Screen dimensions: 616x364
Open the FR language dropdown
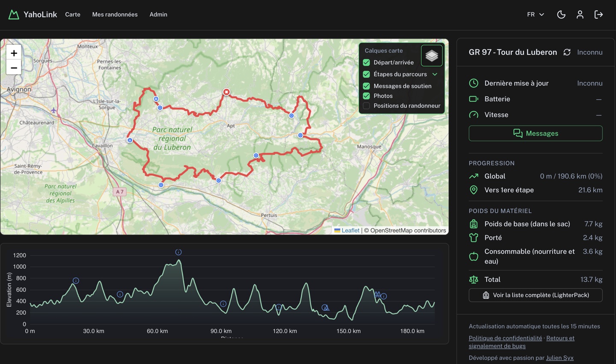pos(535,14)
